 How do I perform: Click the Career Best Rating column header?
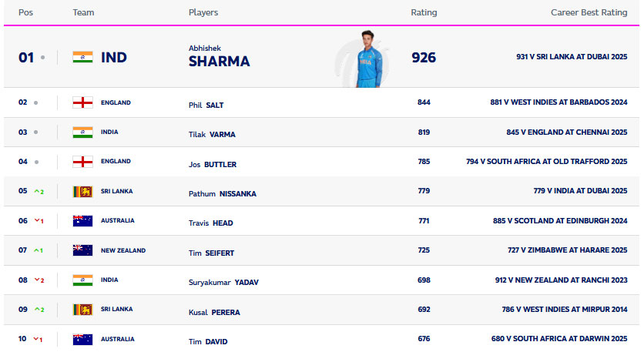pos(589,12)
